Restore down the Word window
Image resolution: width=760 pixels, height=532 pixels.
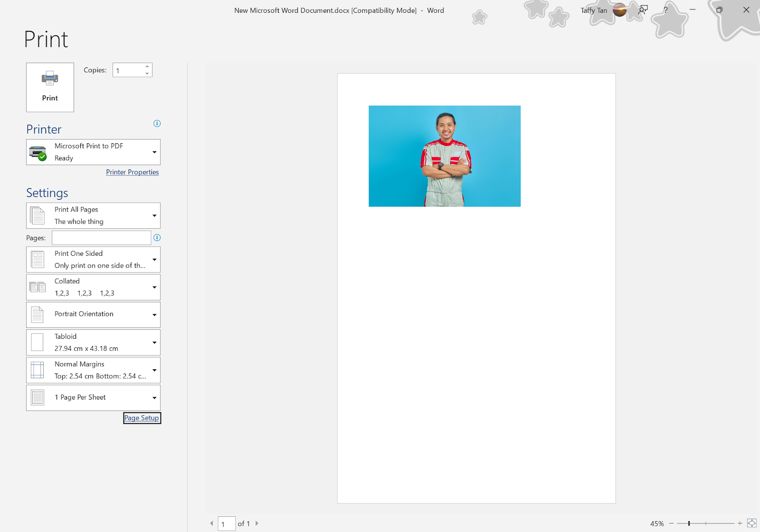click(719, 10)
